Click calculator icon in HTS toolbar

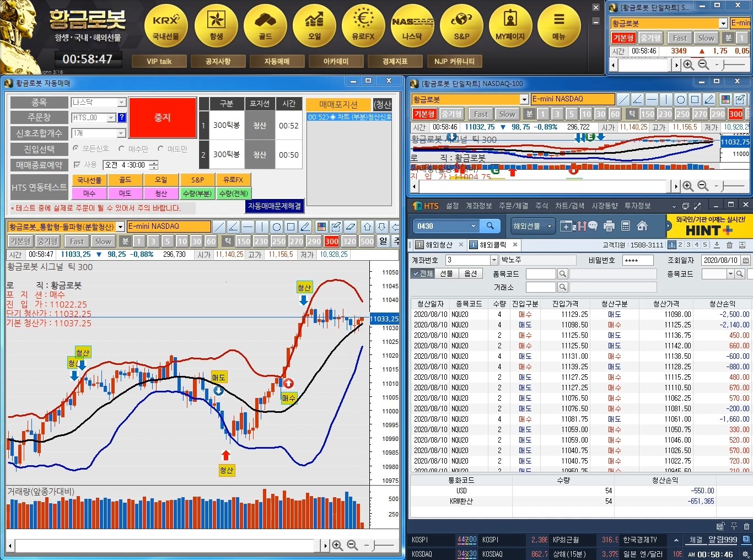625,226
